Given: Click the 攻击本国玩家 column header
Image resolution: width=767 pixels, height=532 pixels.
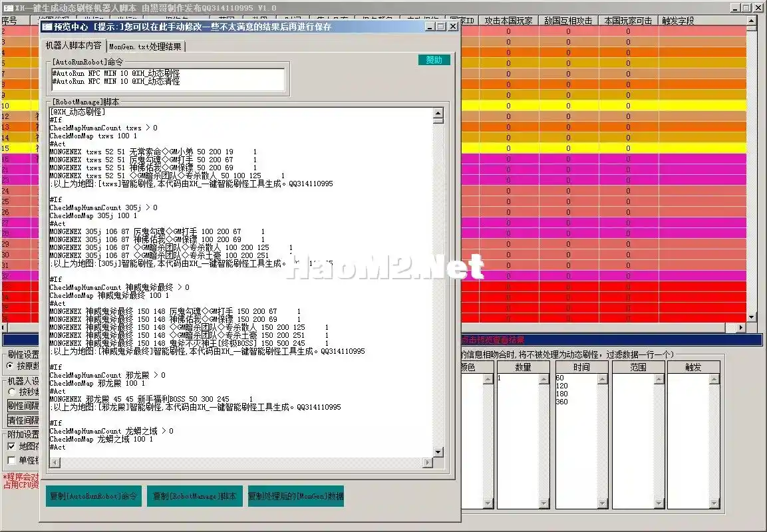Looking at the screenshot, I should pyautogui.click(x=509, y=21).
